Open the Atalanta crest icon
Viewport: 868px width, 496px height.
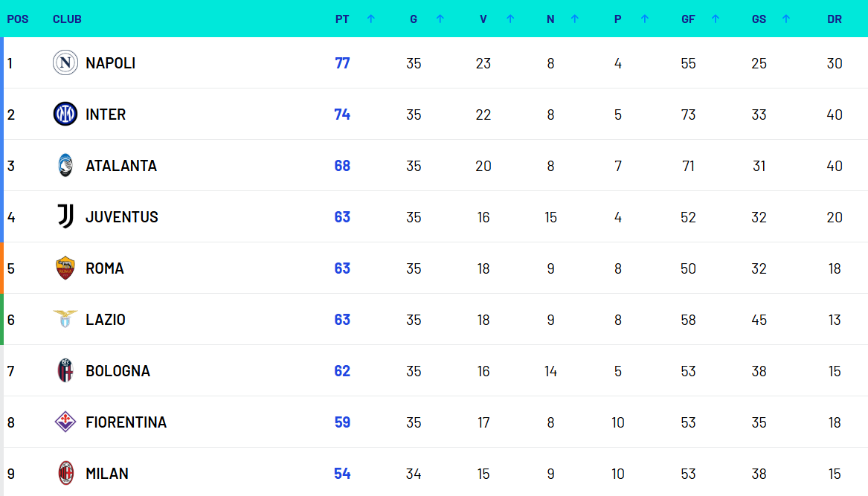[65, 166]
